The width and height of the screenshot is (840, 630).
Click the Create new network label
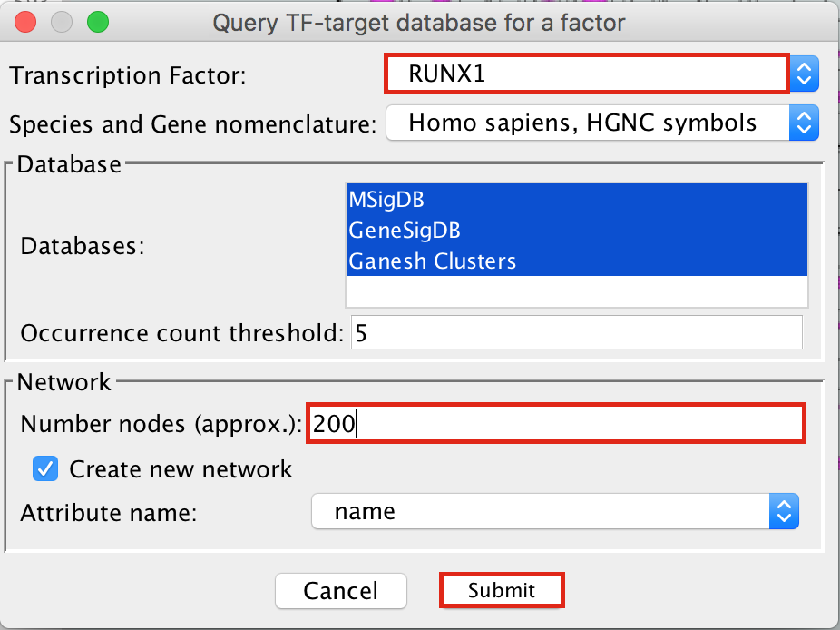[181, 469]
